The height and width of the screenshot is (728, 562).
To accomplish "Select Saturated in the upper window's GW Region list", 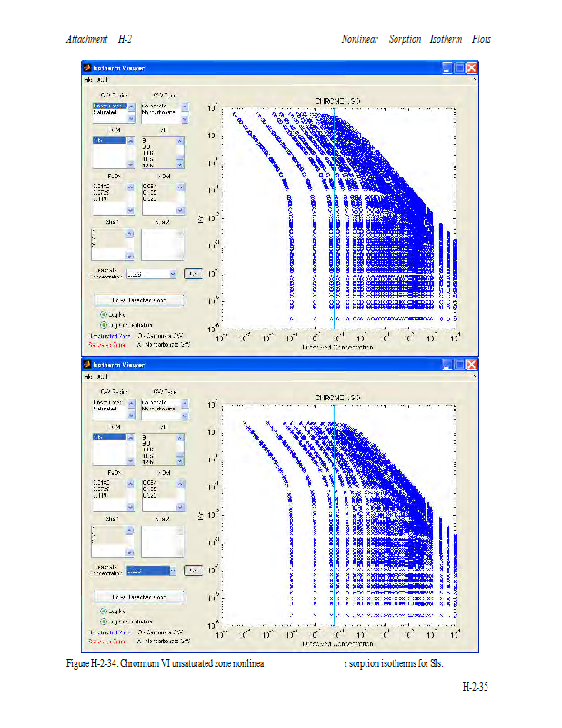I will point(105,114).
